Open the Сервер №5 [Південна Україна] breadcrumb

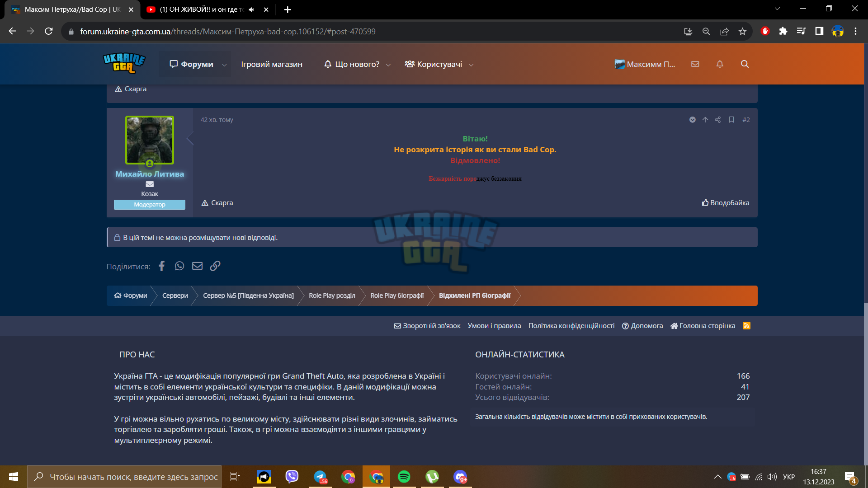tap(248, 296)
